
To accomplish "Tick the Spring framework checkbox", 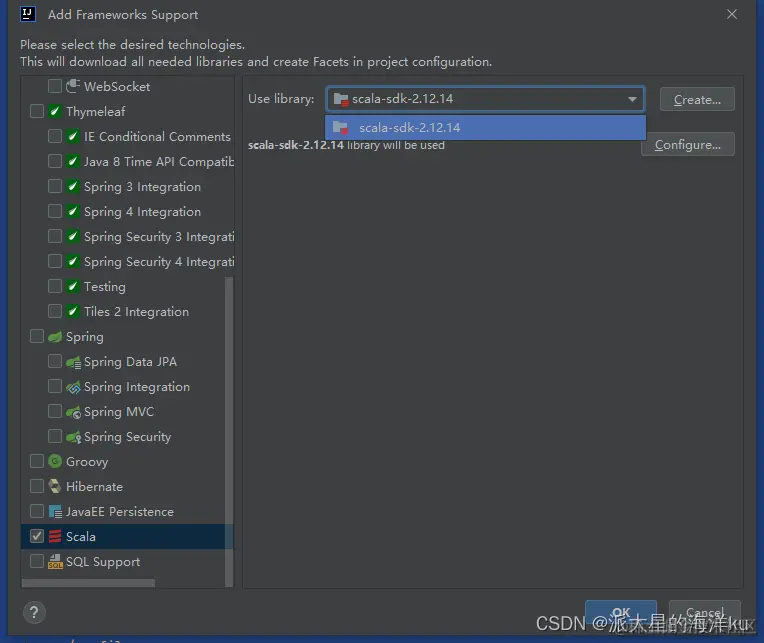I will pos(37,336).
